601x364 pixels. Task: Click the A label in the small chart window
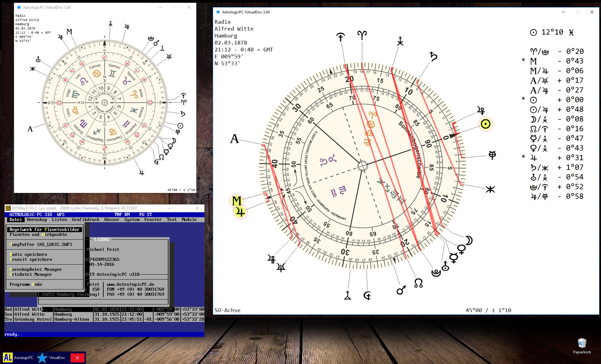click(30, 129)
